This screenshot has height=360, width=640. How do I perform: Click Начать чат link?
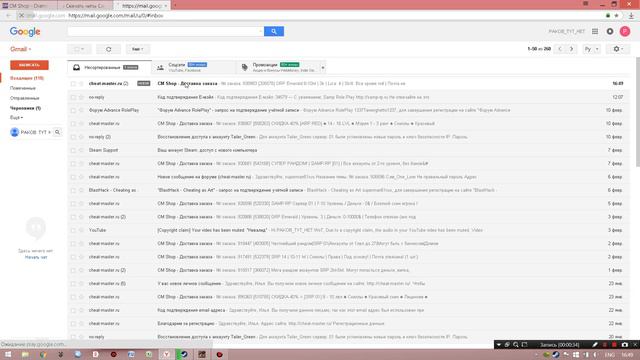[x=36, y=257]
